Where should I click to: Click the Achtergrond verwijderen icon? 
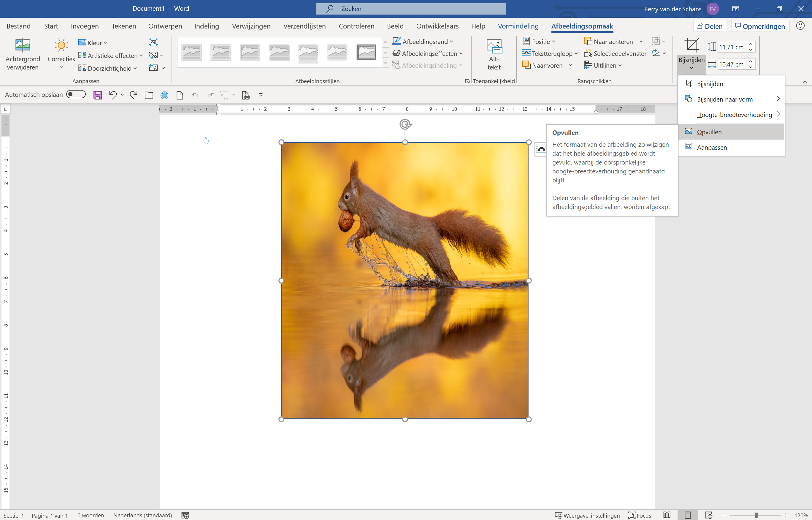(x=23, y=45)
